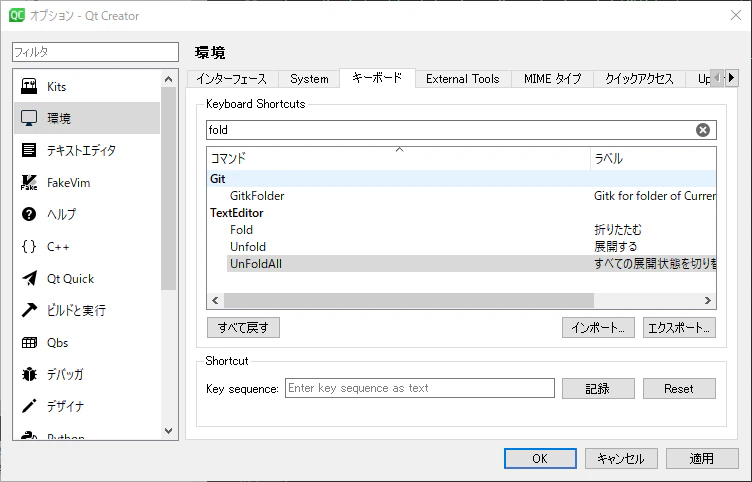This screenshot has width=752, height=482.
Task: Go to the クイックアクセス tab
Action: [x=639, y=79]
